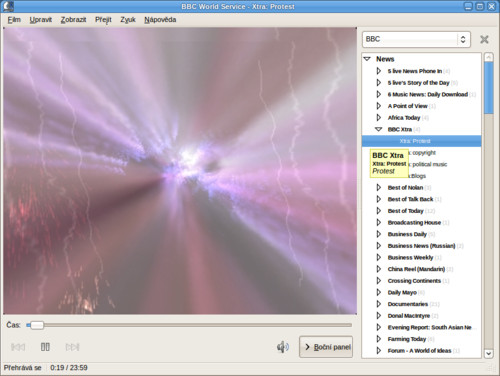
Task: Collapse the News category
Action: 367,59
